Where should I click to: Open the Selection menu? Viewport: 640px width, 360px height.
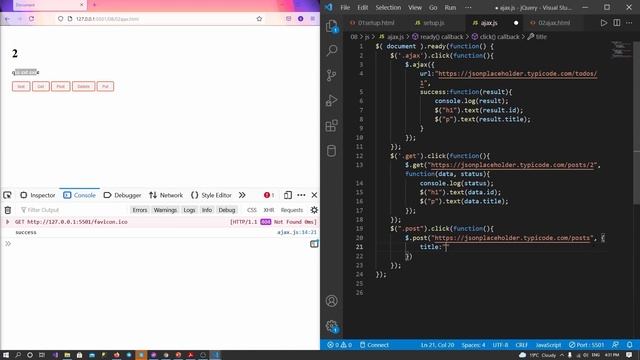[x=388, y=7]
